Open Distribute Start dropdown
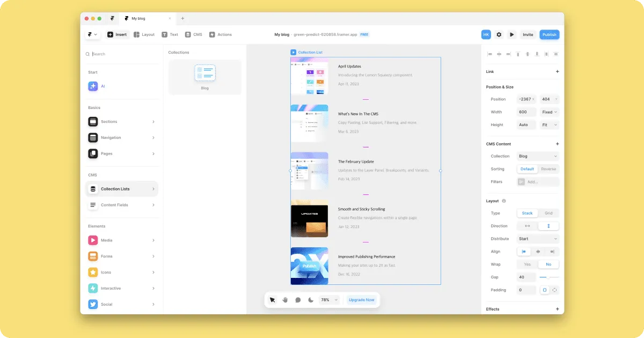Viewport: 644px width, 338px height. (538, 239)
